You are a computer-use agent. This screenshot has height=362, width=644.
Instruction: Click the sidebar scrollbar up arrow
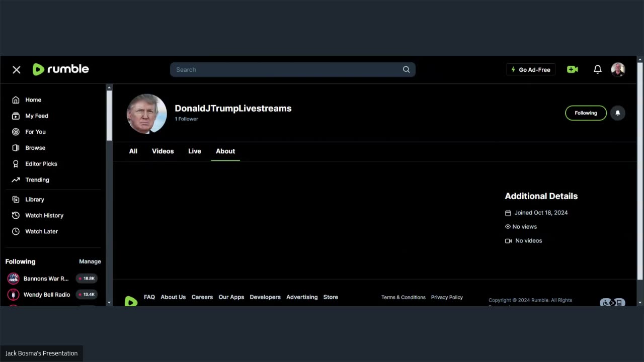[109, 88]
